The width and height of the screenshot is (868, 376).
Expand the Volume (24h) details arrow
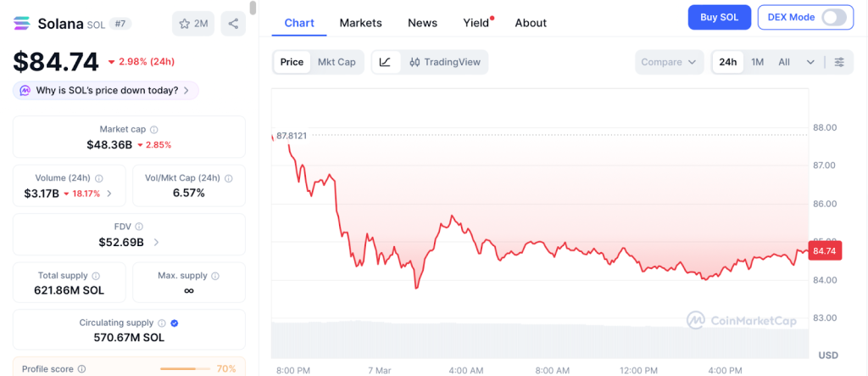[x=109, y=194]
